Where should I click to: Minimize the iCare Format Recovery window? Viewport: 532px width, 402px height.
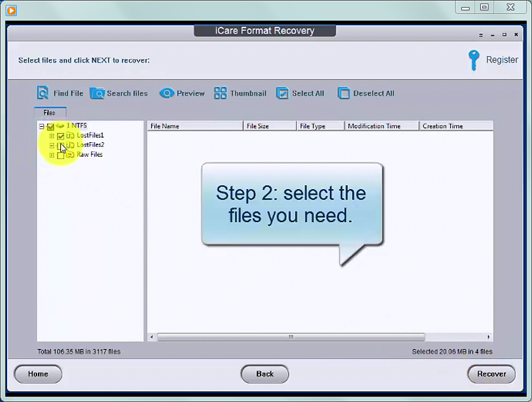tap(492, 35)
